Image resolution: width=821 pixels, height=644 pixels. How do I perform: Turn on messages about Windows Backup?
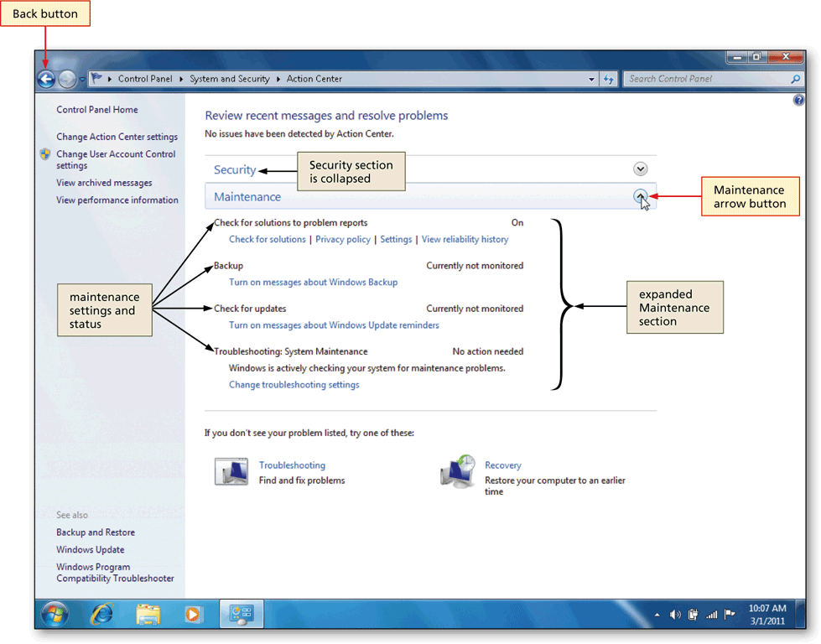pos(313,283)
